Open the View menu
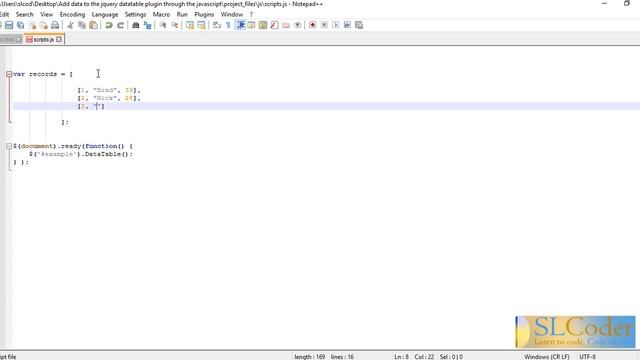 coord(47,14)
